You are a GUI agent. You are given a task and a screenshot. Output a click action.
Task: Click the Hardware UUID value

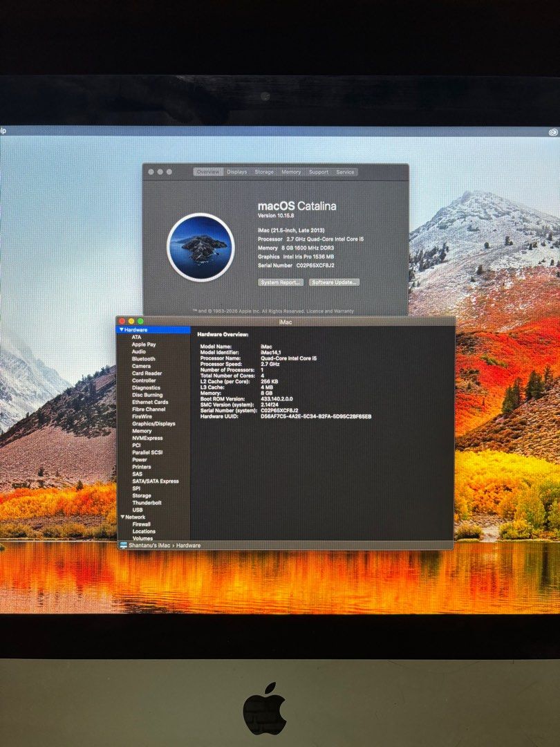click(x=316, y=416)
